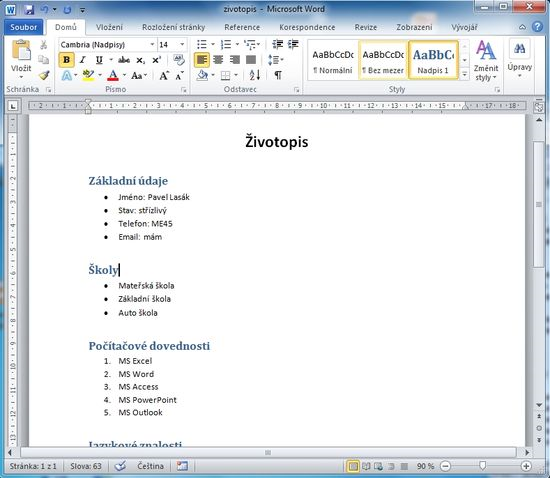Click the 90 % zoom level button
The height and width of the screenshot is (478, 550).
tap(425, 466)
